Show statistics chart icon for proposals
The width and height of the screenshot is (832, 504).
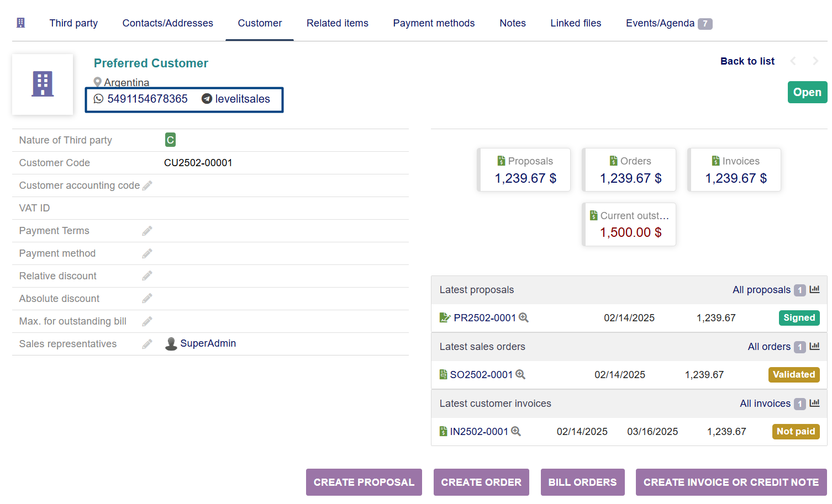(x=814, y=290)
